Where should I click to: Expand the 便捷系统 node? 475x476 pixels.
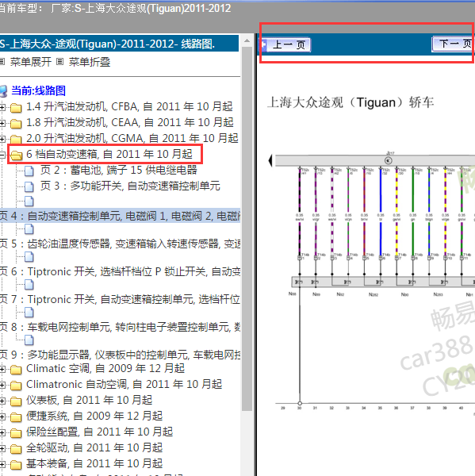2,416
